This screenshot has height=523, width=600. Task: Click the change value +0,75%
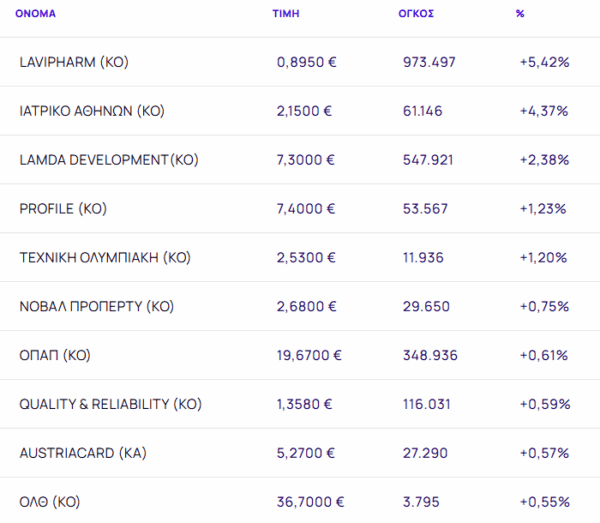pos(544,306)
